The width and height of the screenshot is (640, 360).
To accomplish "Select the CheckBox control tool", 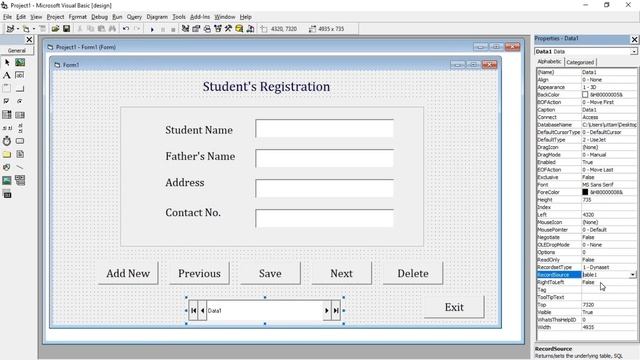I will point(7,101).
